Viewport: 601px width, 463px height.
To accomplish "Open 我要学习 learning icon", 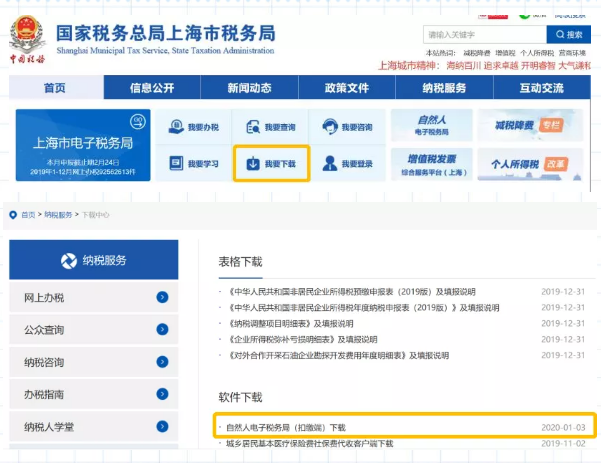I will (176, 163).
